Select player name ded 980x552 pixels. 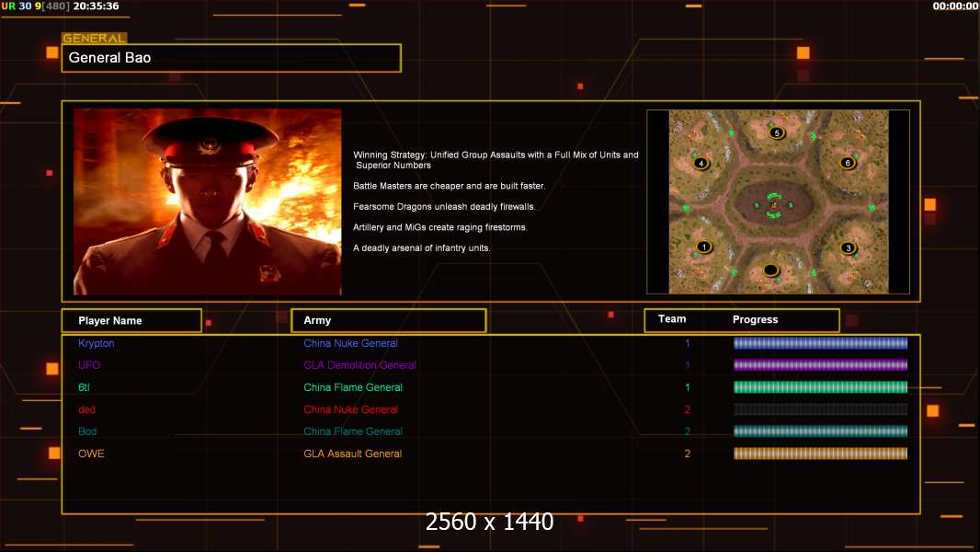point(86,409)
